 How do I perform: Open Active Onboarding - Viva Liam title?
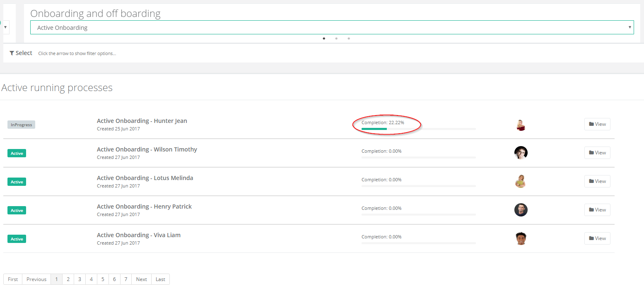pos(139,235)
